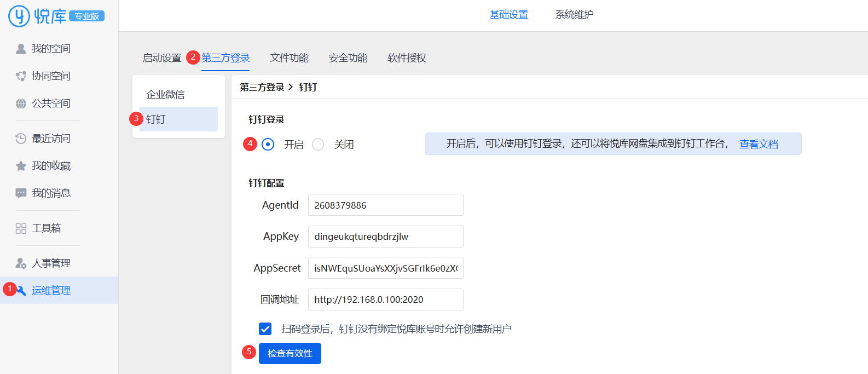
Task: Click the 扫码登录后 checkbox label text
Action: tap(396, 329)
